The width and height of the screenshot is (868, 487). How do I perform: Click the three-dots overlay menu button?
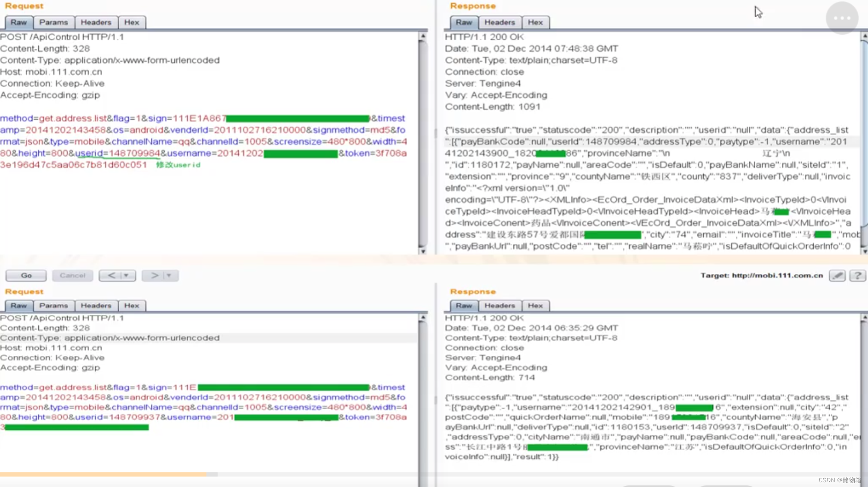tap(842, 18)
